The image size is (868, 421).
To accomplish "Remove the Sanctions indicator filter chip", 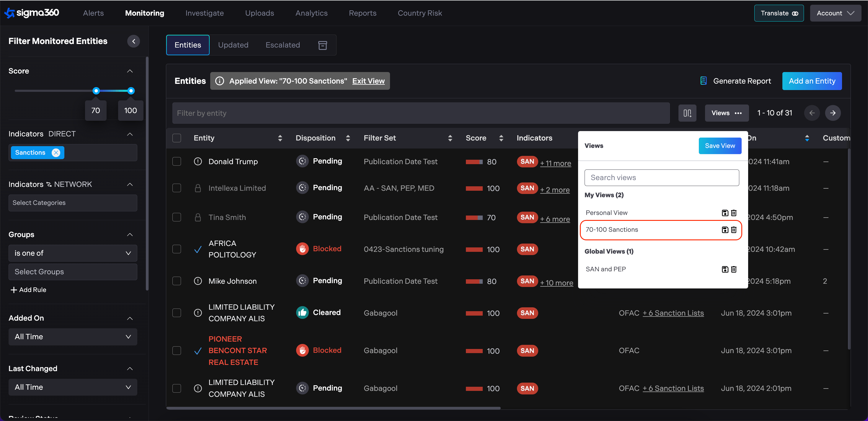I will pyautogui.click(x=56, y=153).
